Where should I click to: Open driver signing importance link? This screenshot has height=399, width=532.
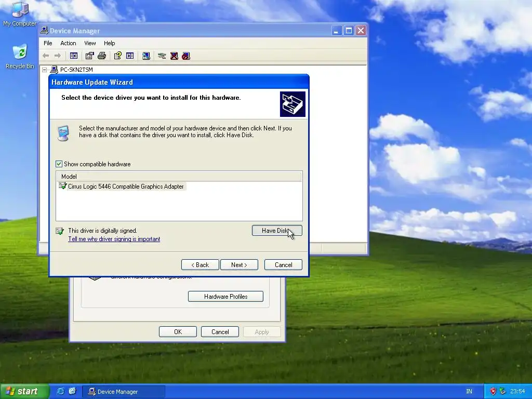(114, 239)
